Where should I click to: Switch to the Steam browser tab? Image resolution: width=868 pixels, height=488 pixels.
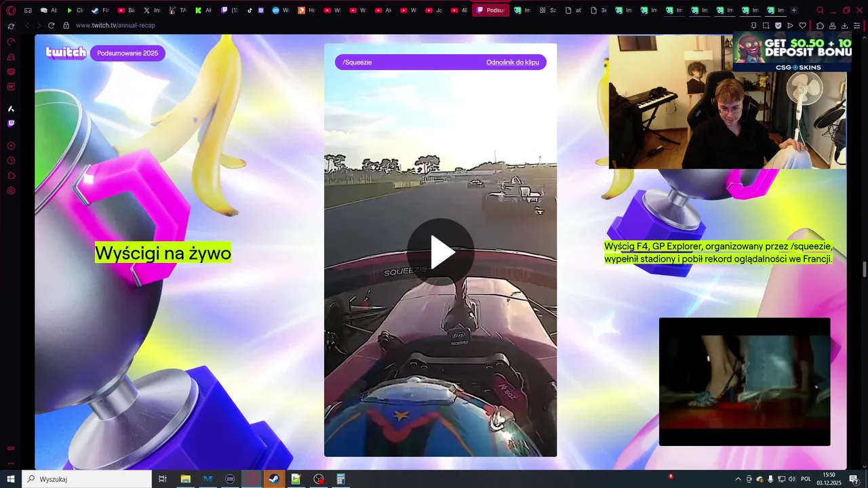pos(100,10)
